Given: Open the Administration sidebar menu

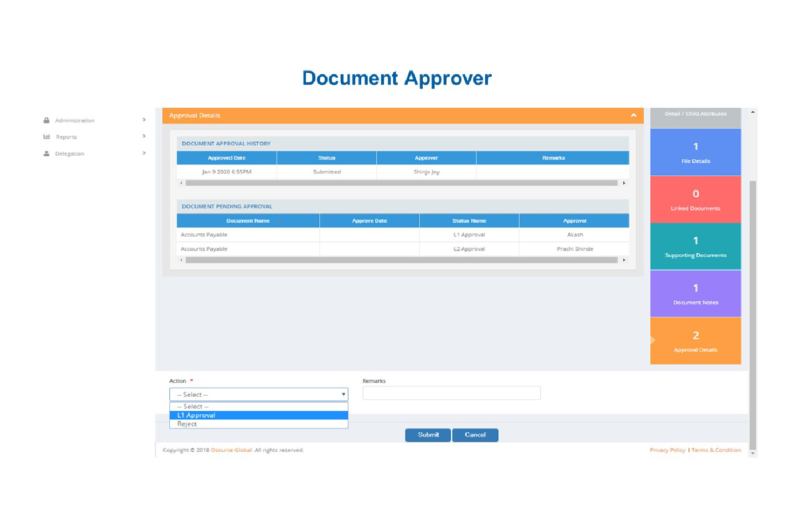Looking at the screenshot, I should [74, 120].
